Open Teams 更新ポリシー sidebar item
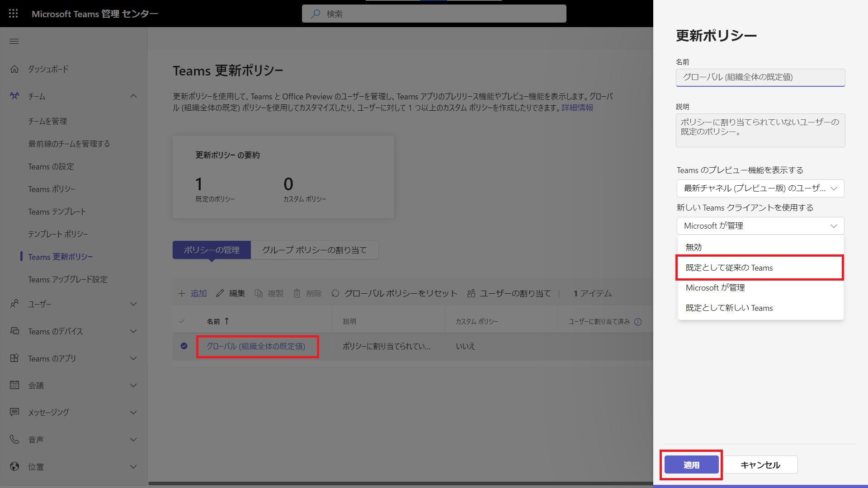 [61, 257]
